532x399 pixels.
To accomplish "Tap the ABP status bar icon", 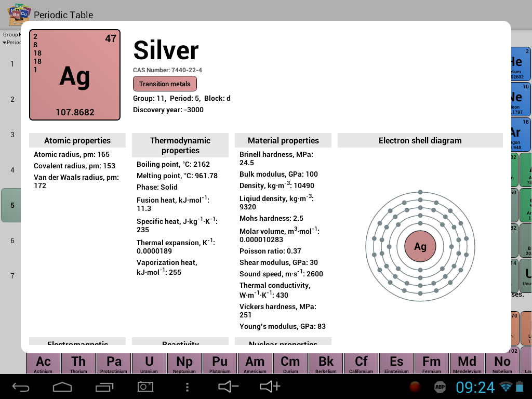I will pyautogui.click(x=440, y=387).
